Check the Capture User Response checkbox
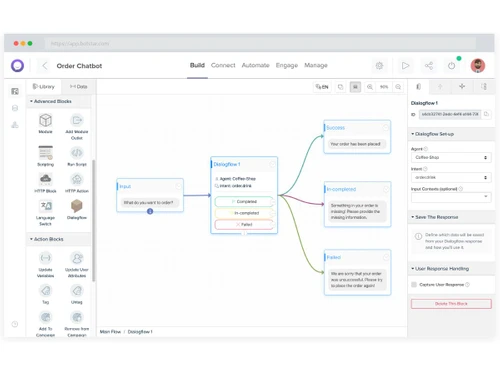The width and height of the screenshot is (500, 375). (414, 284)
